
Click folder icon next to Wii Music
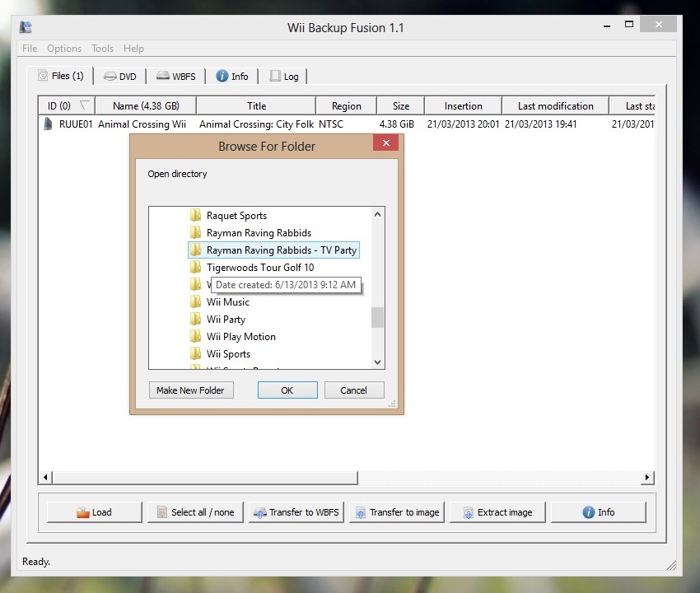(195, 302)
